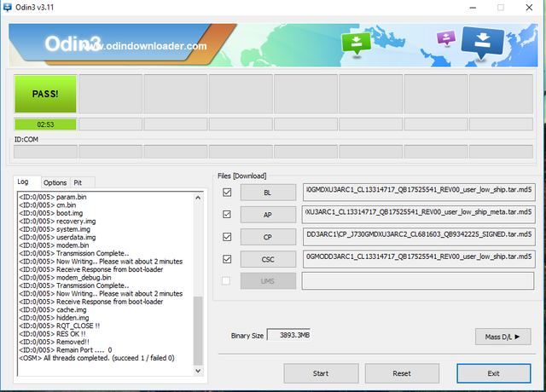Select log line 'All threads completed'
The image size is (546, 392).
96,358
